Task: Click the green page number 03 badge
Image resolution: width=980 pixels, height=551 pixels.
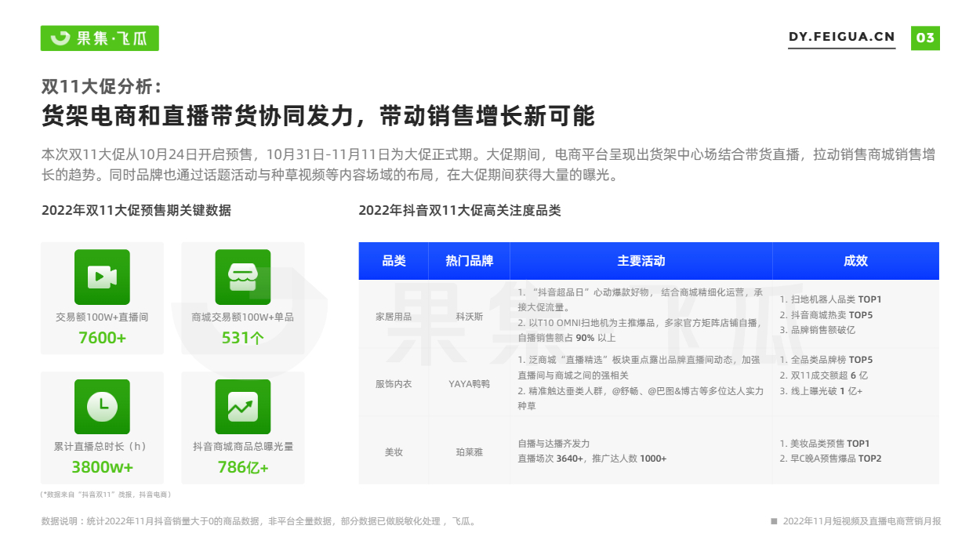Action: pos(925,38)
